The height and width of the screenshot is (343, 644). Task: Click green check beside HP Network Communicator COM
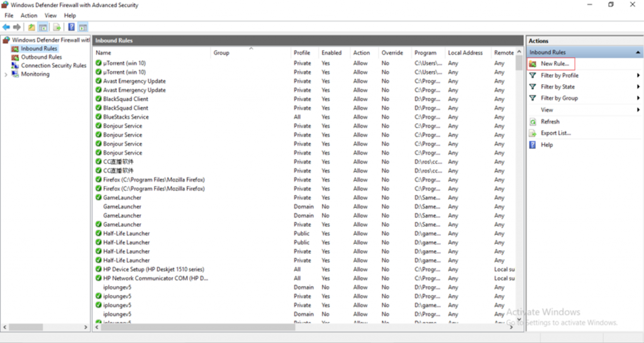pyautogui.click(x=99, y=278)
